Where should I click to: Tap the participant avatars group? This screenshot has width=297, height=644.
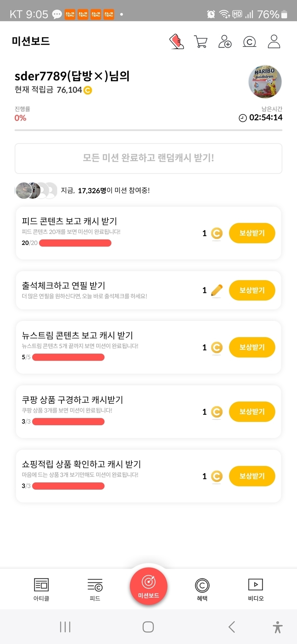36,191
